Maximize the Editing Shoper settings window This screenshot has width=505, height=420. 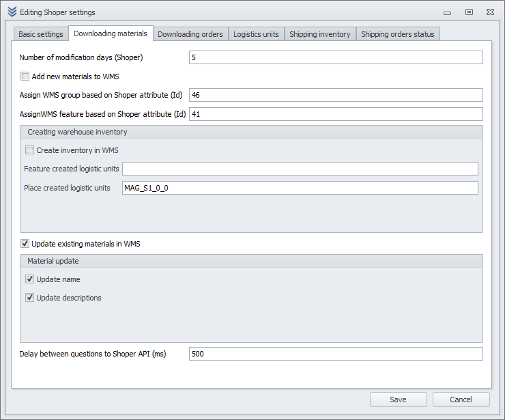point(470,12)
